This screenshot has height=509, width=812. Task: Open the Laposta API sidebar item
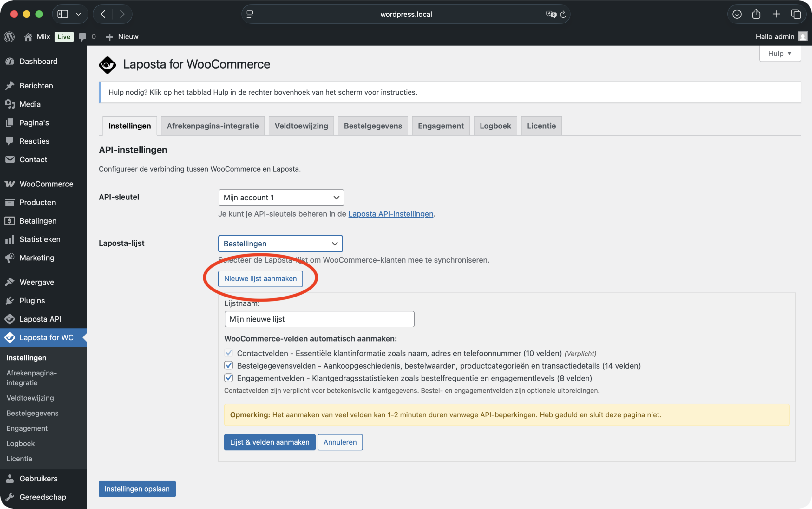[x=40, y=319]
